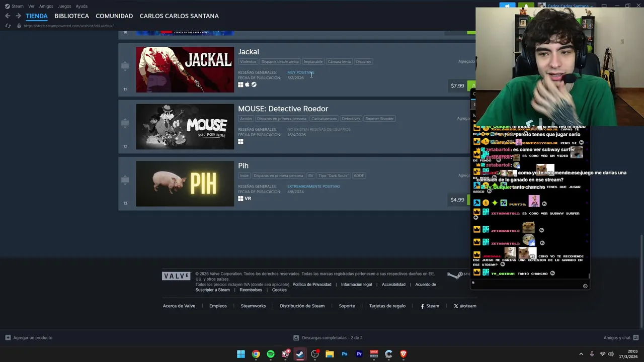Open the Amigos y chat panel
The width and height of the screenshot is (644, 362).
(621, 338)
